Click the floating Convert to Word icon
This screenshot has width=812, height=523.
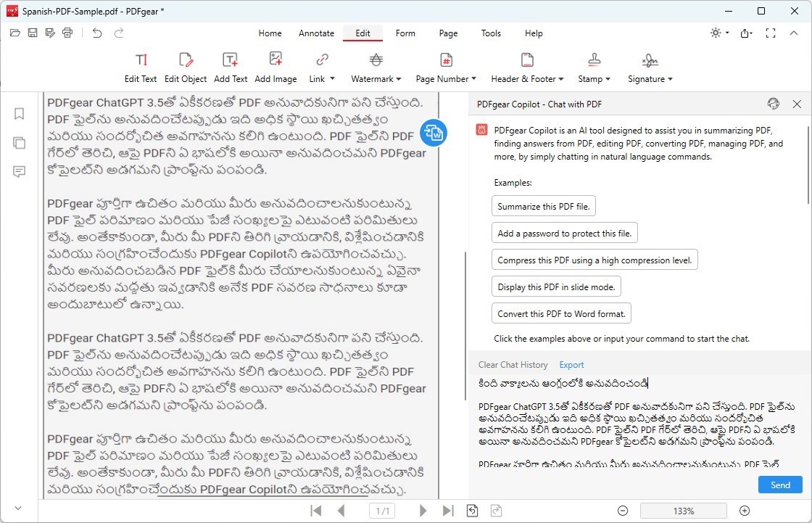coord(434,133)
